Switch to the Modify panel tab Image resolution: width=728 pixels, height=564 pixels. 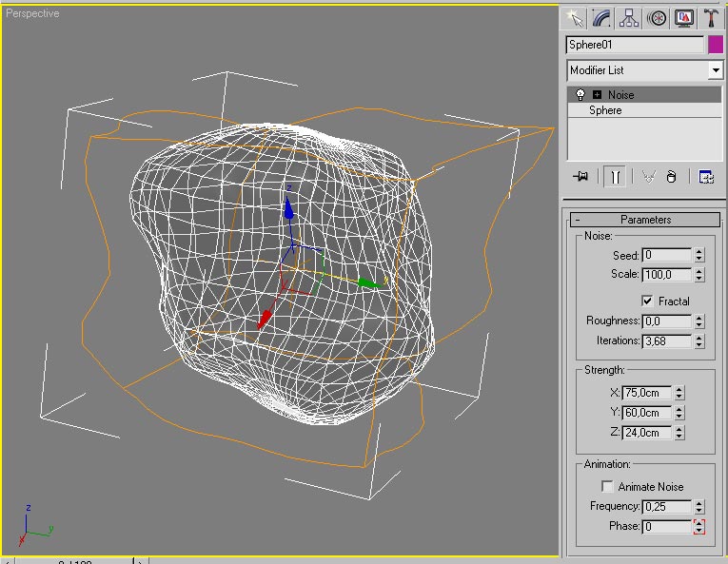[x=601, y=17]
